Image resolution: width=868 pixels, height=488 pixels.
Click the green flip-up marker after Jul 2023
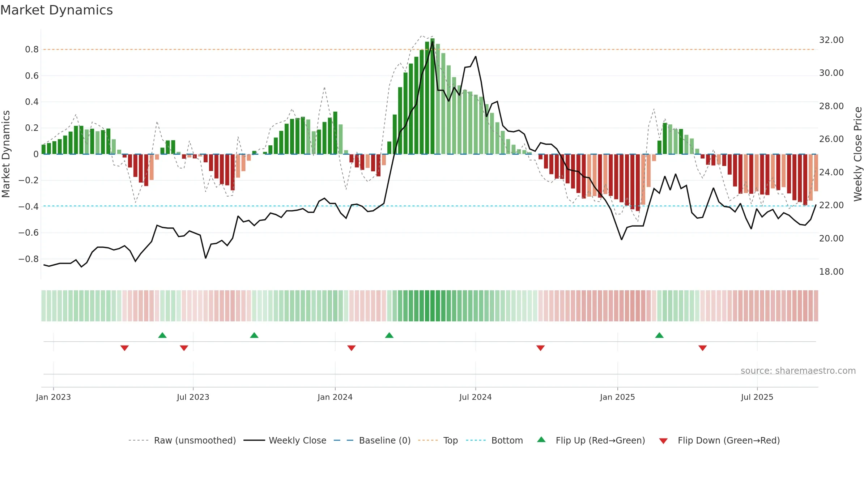tap(254, 335)
